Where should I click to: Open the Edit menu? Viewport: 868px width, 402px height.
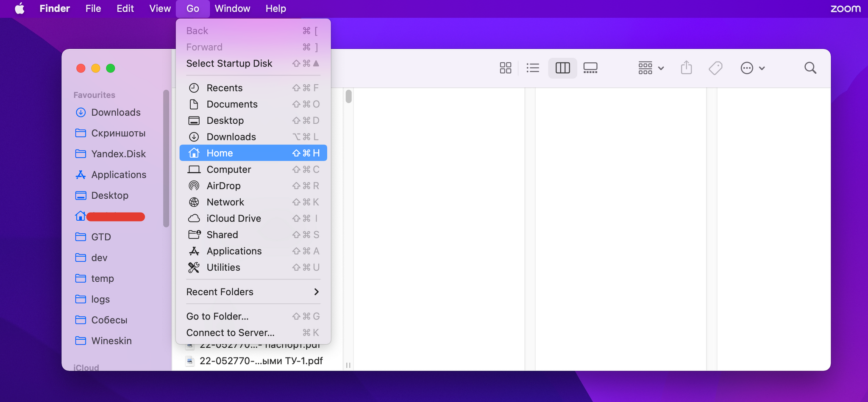(125, 8)
